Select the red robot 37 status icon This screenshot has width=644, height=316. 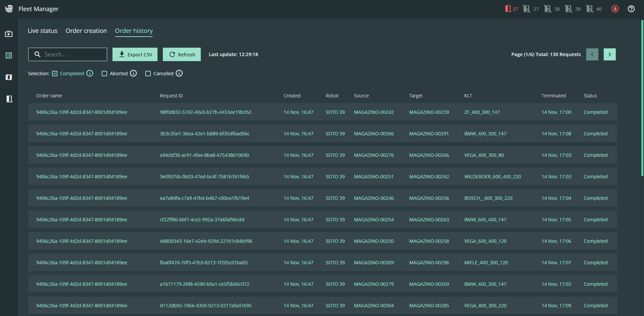511,9
